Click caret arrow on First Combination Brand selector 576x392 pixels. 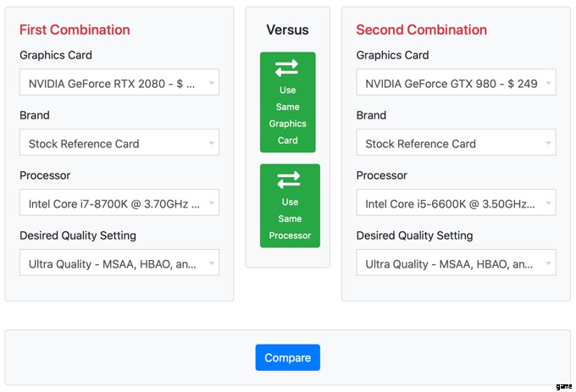coord(211,143)
